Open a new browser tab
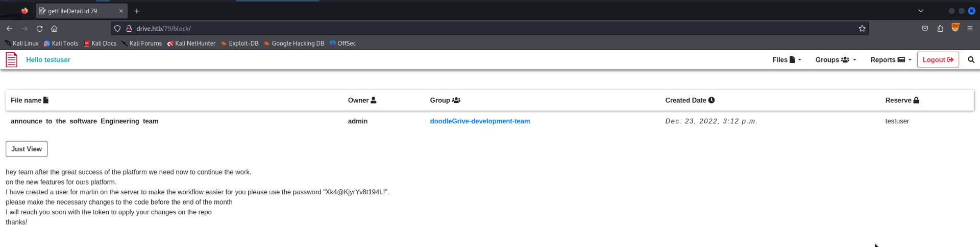980x247 pixels. [x=137, y=11]
